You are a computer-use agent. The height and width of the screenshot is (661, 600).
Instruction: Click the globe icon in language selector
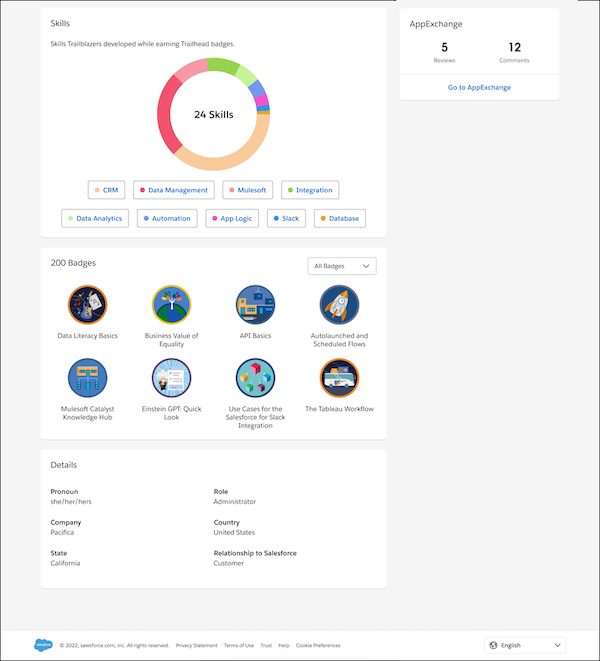click(x=493, y=645)
